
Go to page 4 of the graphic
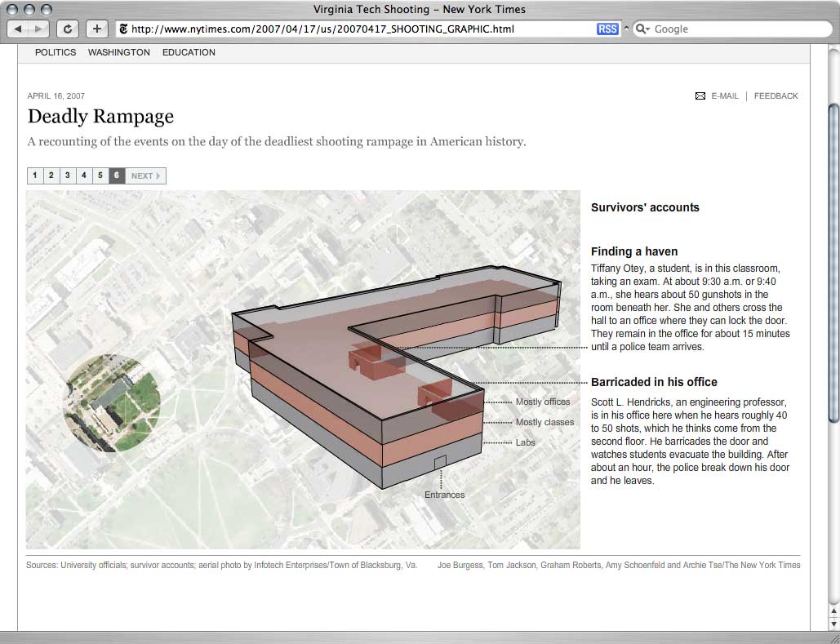pyautogui.click(x=83, y=175)
